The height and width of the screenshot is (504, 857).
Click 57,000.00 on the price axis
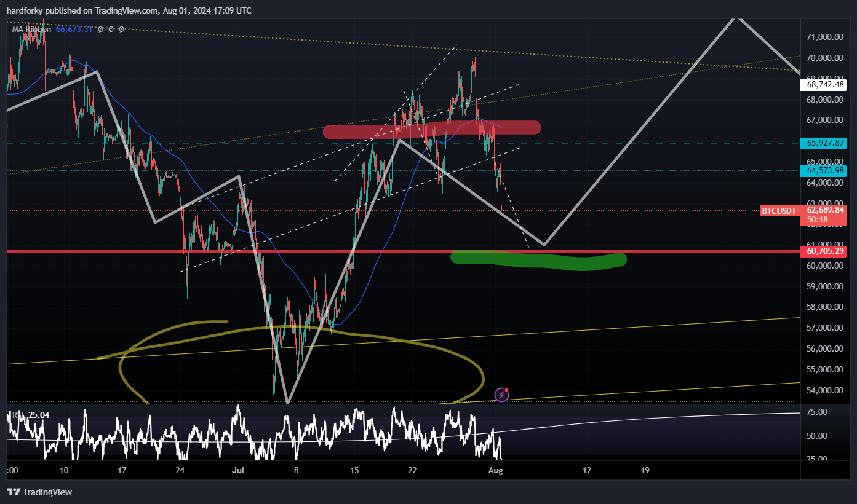[x=825, y=328]
